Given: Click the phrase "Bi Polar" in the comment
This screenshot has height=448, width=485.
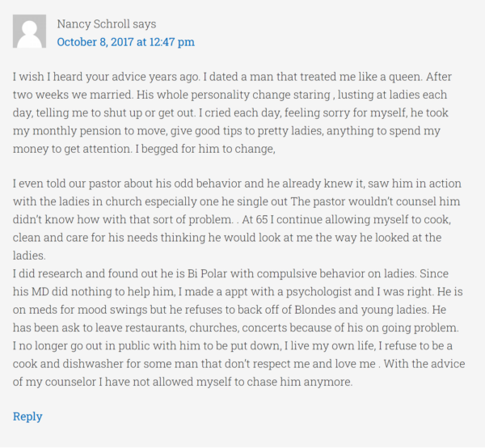Looking at the screenshot, I should pos(207,273).
